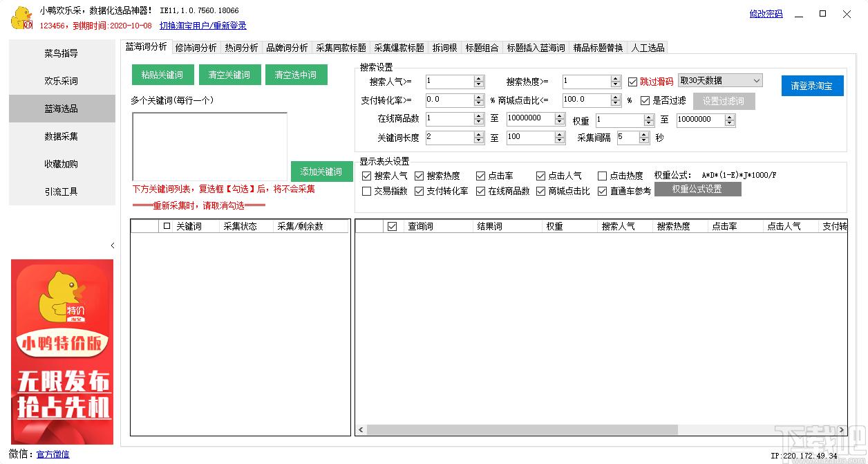Click the 粘贴关键词 button
868x464 pixels.
tap(162, 75)
